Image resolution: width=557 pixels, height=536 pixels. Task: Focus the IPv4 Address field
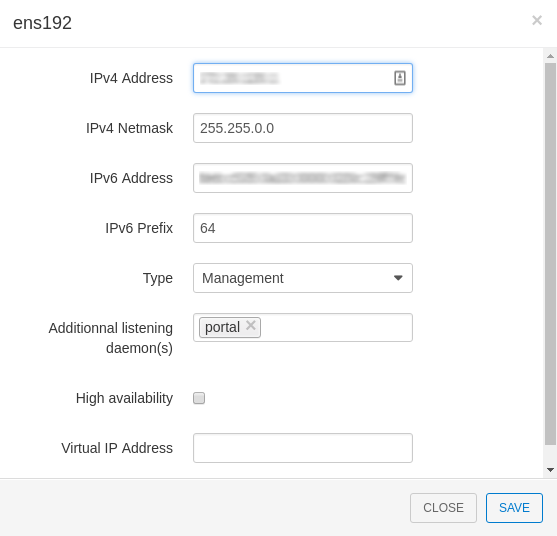coord(303,78)
